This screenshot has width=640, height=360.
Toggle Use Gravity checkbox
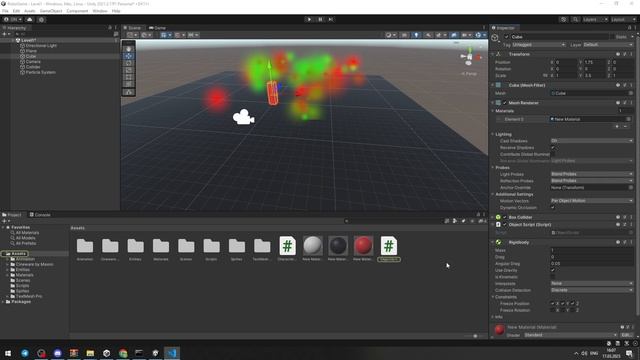553,270
